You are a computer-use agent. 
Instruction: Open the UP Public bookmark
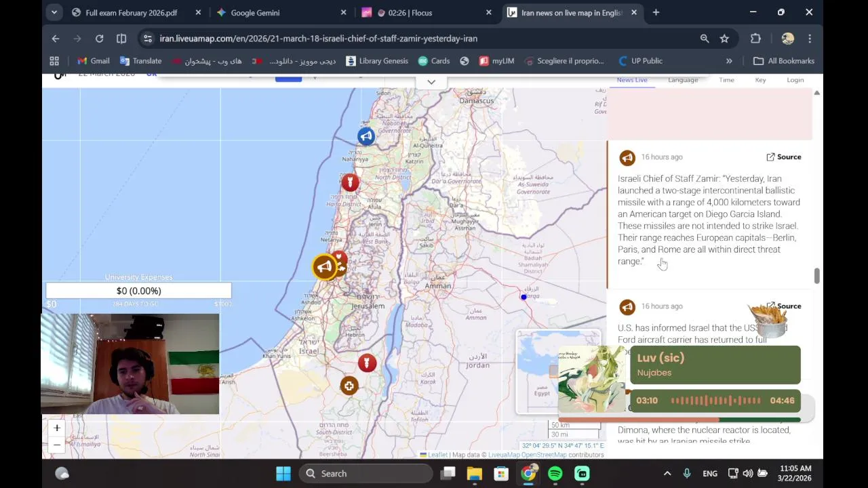pos(641,61)
